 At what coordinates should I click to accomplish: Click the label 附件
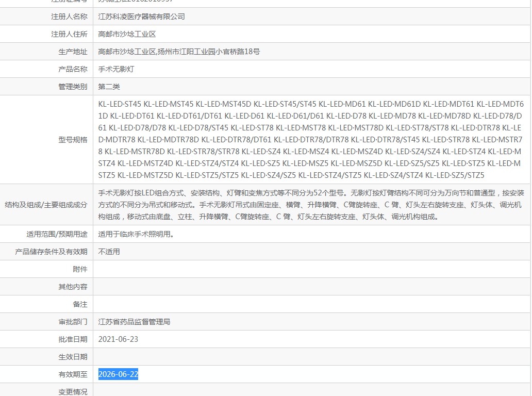click(80, 270)
